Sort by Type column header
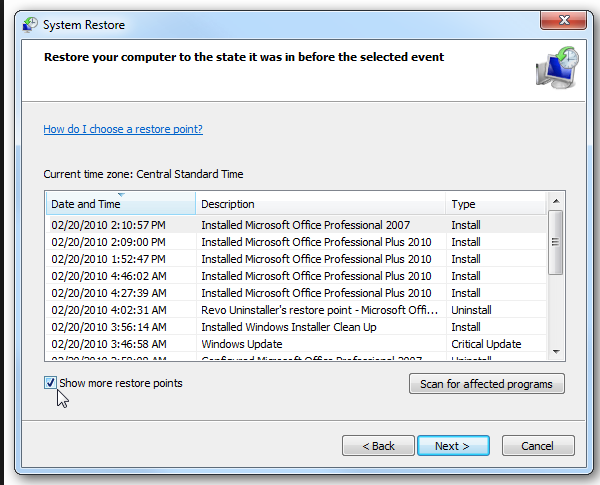 (x=496, y=204)
